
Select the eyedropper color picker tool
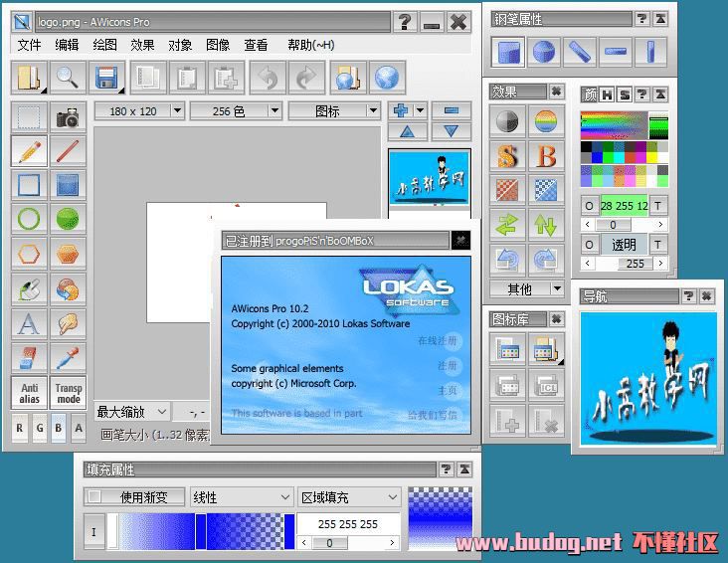(x=68, y=358)
